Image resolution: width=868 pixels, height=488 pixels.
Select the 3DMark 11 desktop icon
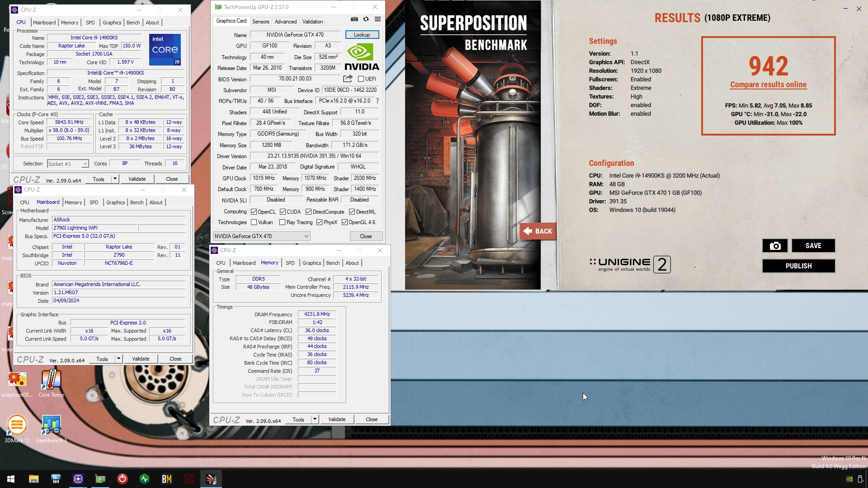(x=17, y=429)
